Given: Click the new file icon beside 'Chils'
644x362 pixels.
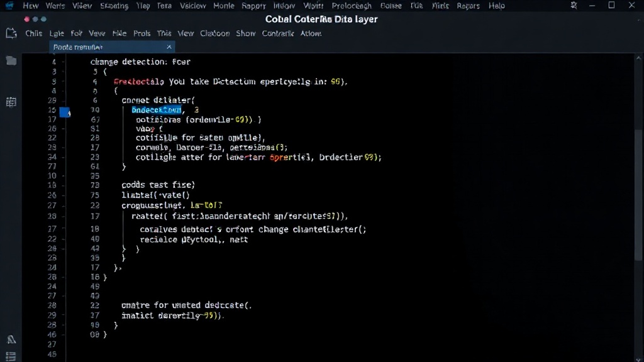Looking at the screenshot, I should tap(11, 33).
